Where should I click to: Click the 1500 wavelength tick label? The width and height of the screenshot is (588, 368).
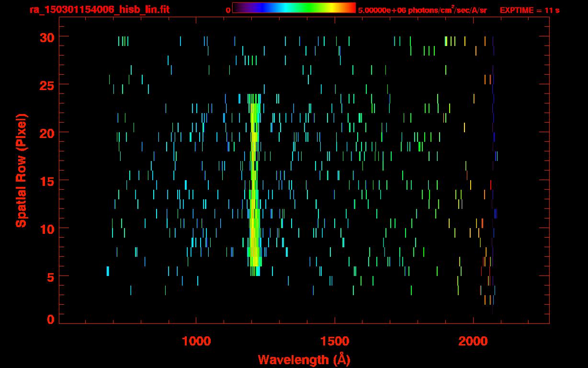[335, 341]
